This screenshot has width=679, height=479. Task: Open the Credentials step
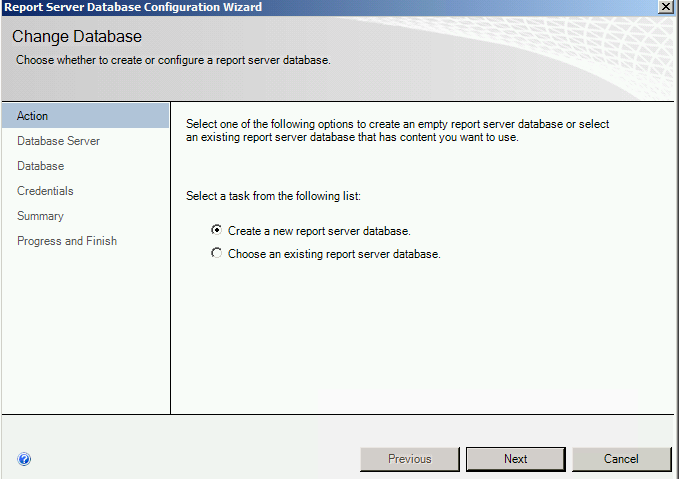tap(45, 191)
